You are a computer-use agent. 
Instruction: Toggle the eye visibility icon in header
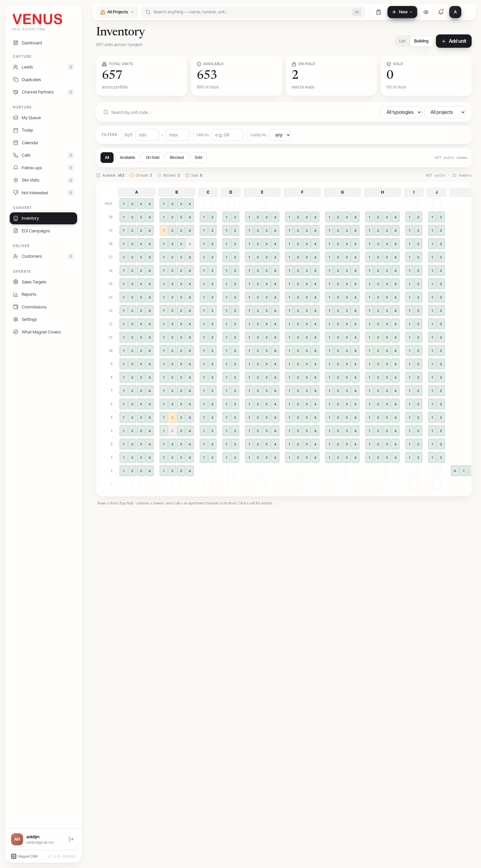426,12
